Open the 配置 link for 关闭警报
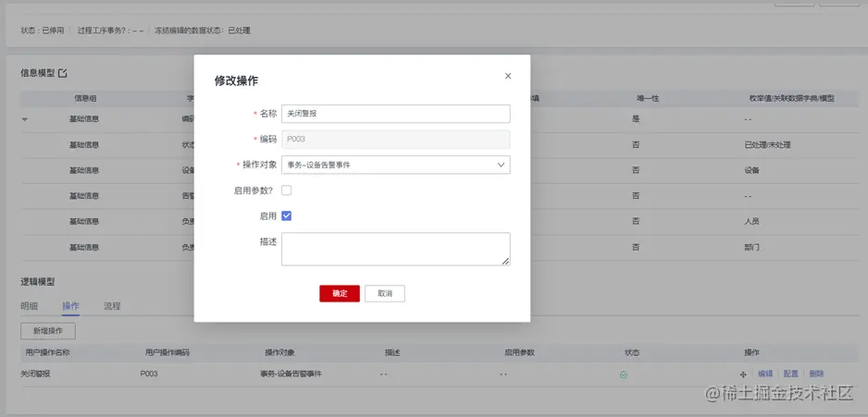Viewport: 868px width, 417px height. (791, 374)
